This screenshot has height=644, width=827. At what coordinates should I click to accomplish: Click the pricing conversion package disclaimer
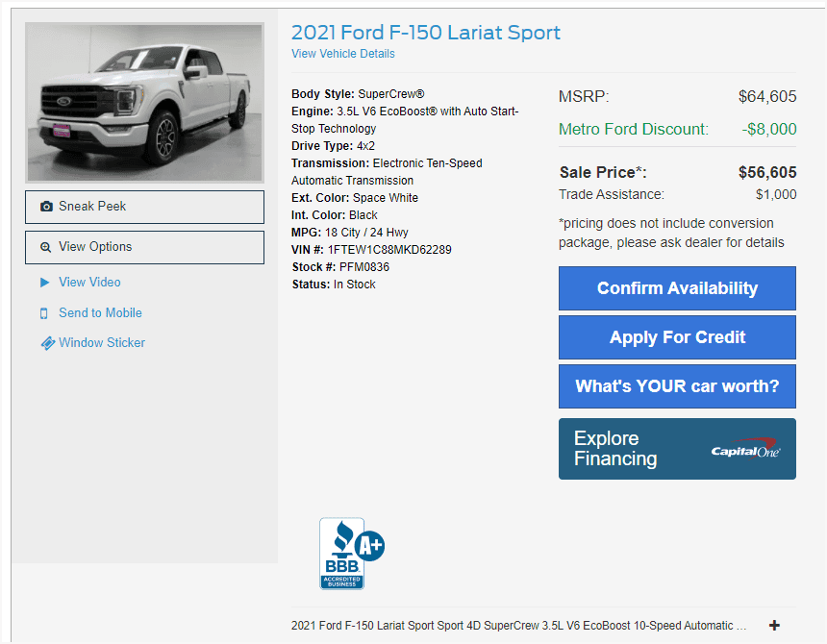tap(671, 233)
